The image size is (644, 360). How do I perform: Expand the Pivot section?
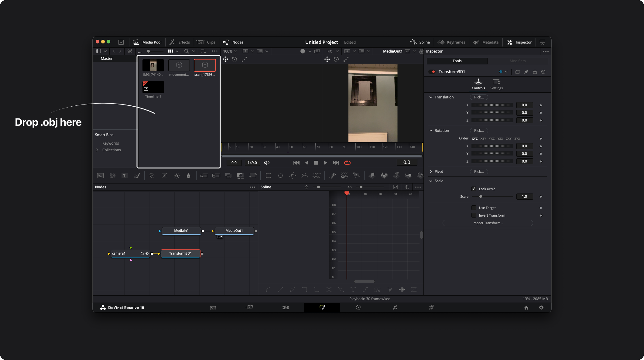point(431,172)
